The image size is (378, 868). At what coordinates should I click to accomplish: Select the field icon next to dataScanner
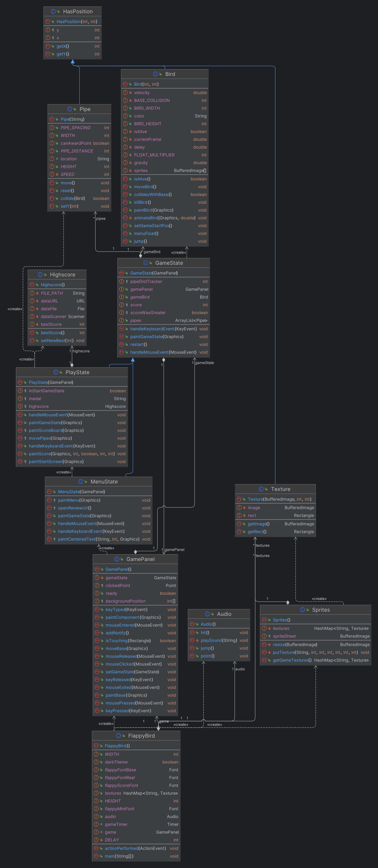[32, 316]
